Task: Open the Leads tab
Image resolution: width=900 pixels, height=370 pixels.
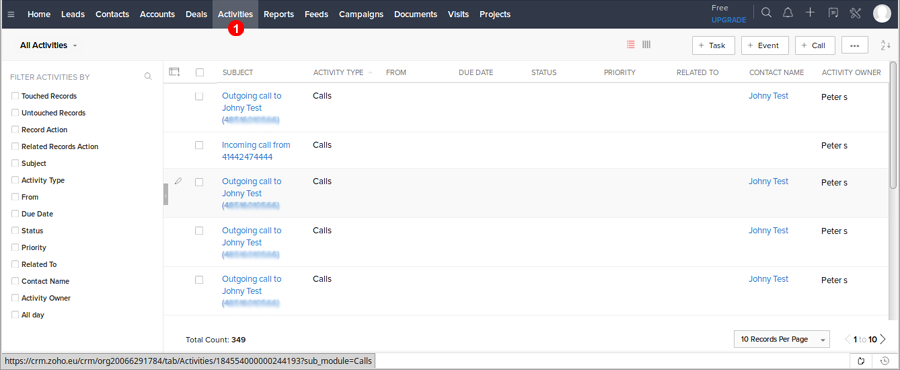Action: click(73, 14)
